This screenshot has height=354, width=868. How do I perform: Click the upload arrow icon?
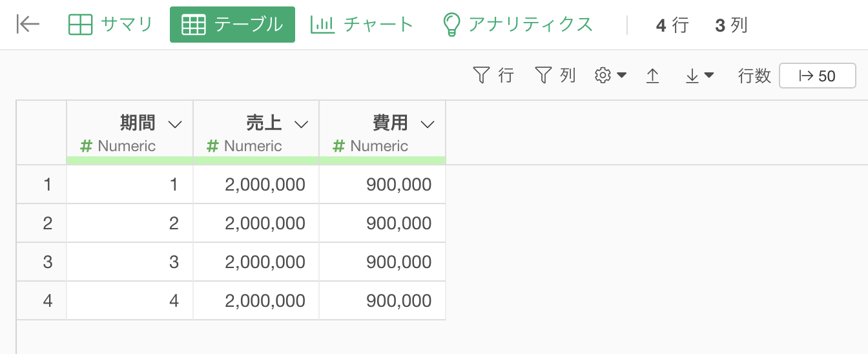pyautogui.click(x=652, y=76)
